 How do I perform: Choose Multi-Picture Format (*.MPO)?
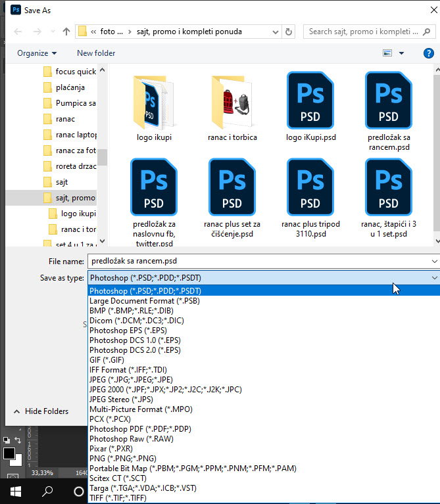pos(264,409)
